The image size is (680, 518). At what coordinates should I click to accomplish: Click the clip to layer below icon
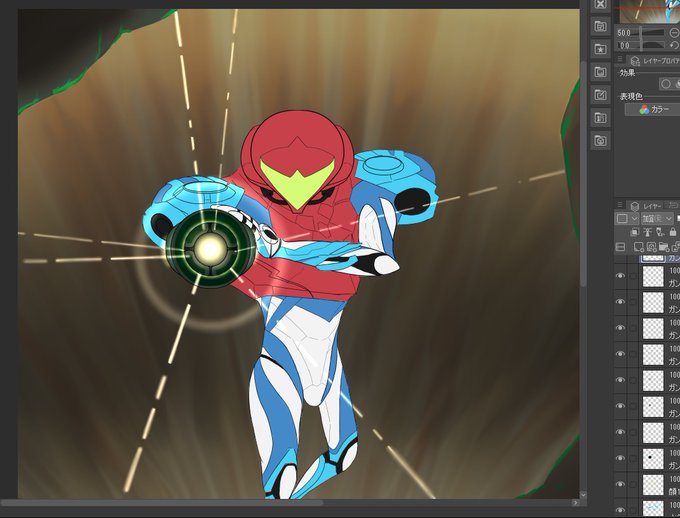634,232
